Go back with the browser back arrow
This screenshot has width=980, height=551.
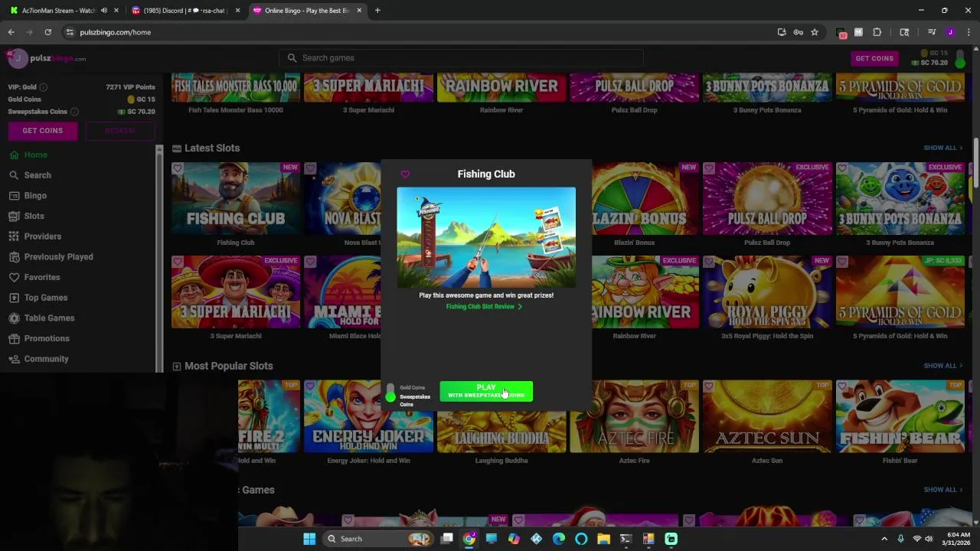click(11, 32)
